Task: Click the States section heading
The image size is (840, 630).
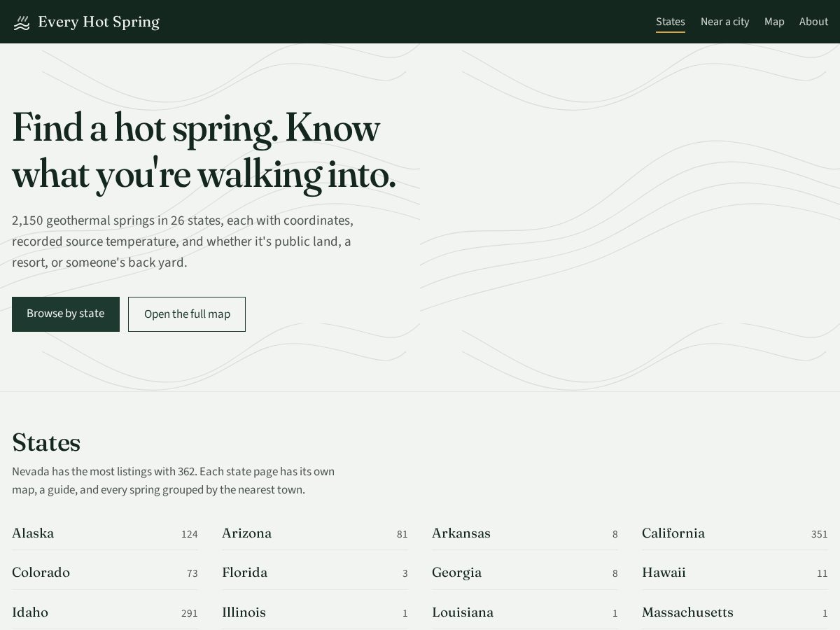Action: pyautogui.click(x=46, y=442)
